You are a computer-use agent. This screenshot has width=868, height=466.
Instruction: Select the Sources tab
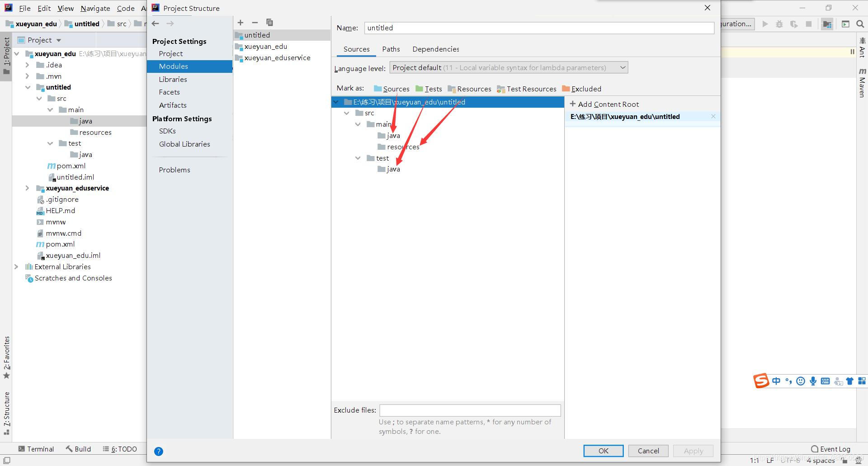pos(356,49)
